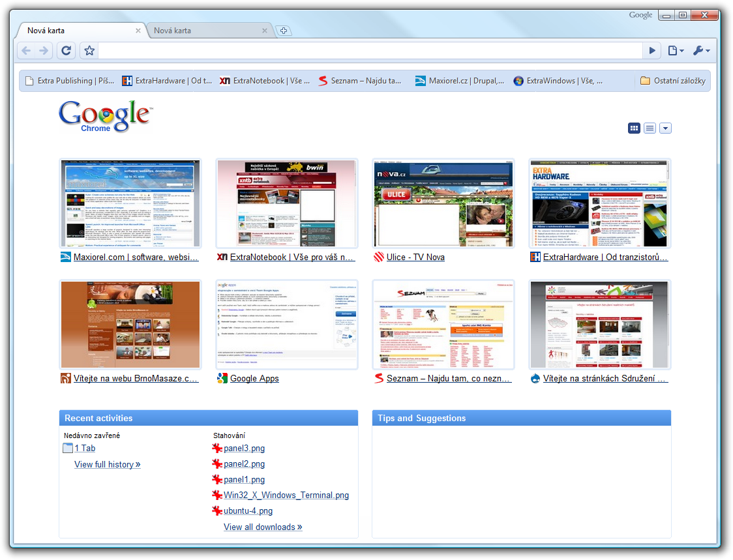
Task: Reopen the recently closed 1 Tab
Action: [85, 449]
